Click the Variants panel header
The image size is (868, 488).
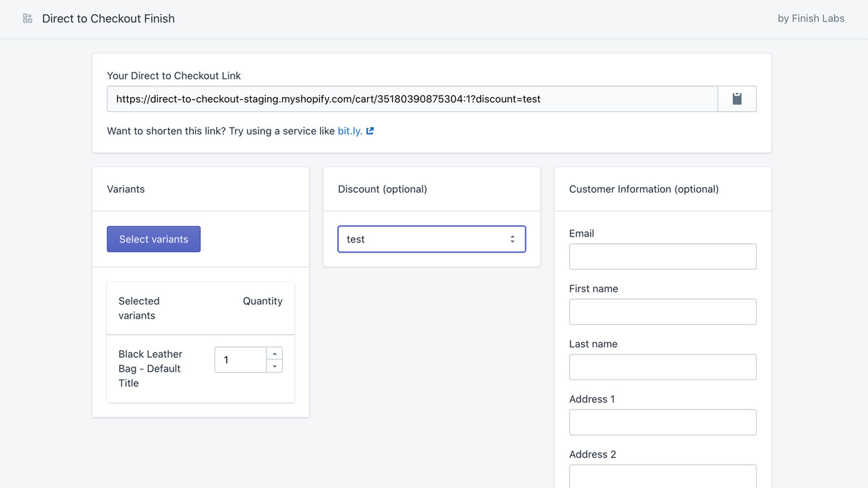point(125,188)
